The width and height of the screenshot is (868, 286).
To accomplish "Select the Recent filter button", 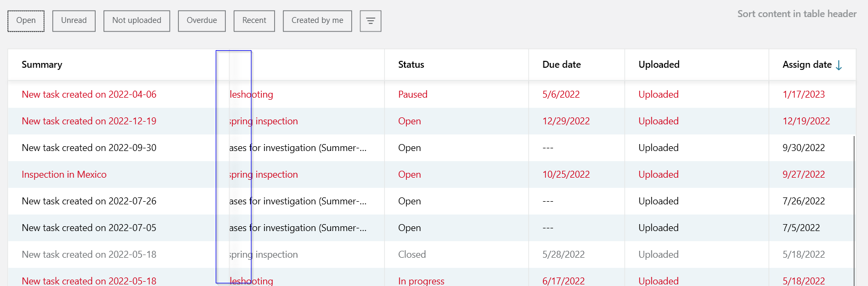I will [254, 21].
